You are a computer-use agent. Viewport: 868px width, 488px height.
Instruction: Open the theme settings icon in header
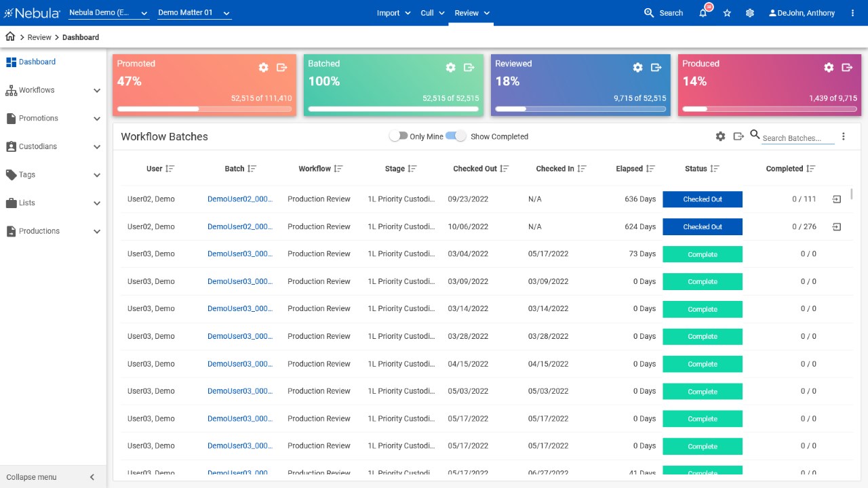point(749,13)
